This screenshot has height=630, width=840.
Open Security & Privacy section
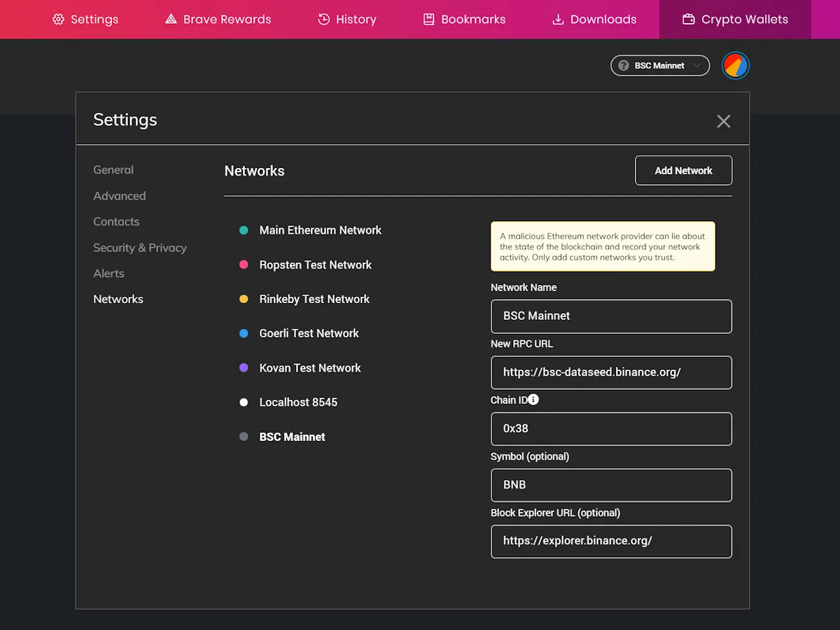tap(140, 248)
